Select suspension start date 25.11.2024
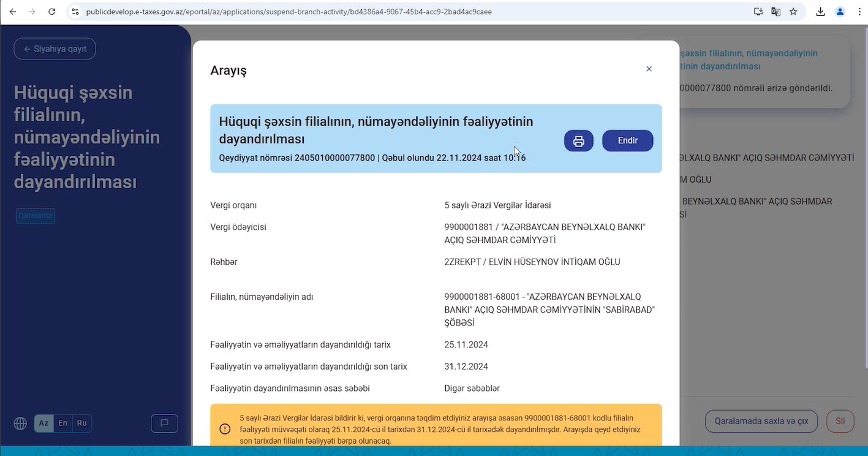This screenshot has height=456, width=868. tap(466, 344)
